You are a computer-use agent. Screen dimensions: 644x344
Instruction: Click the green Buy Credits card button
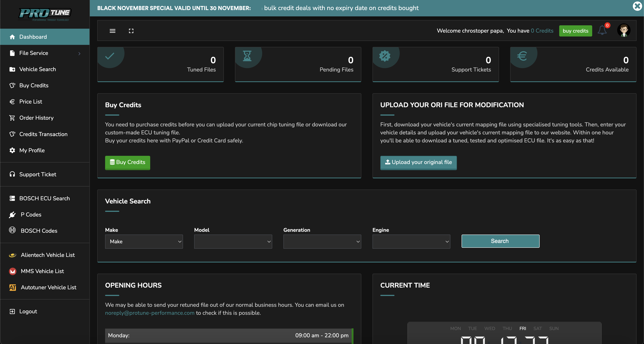(127, 163)
